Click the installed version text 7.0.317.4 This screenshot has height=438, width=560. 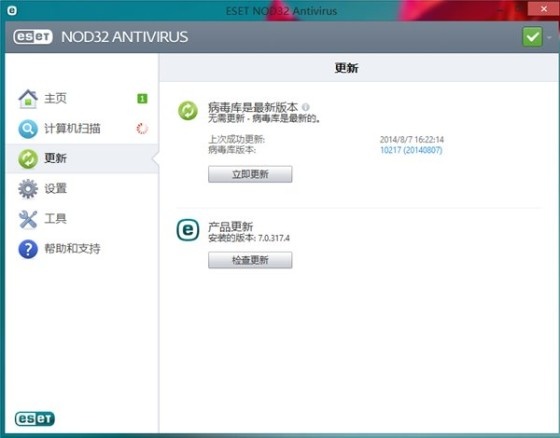(274, 238)
